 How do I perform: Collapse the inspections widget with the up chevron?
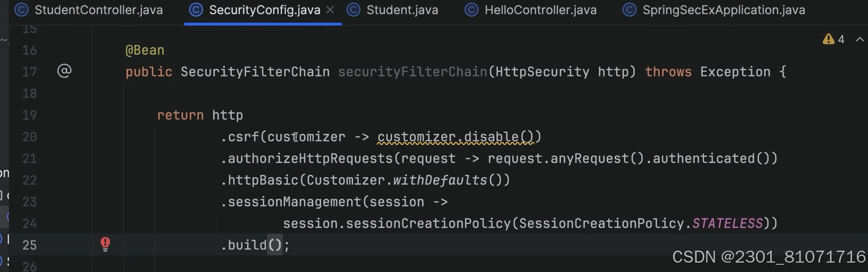click(x=860, y=39)
